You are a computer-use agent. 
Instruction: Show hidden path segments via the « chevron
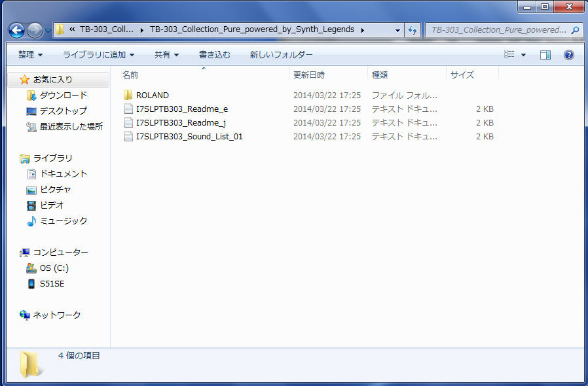point(71,29)
